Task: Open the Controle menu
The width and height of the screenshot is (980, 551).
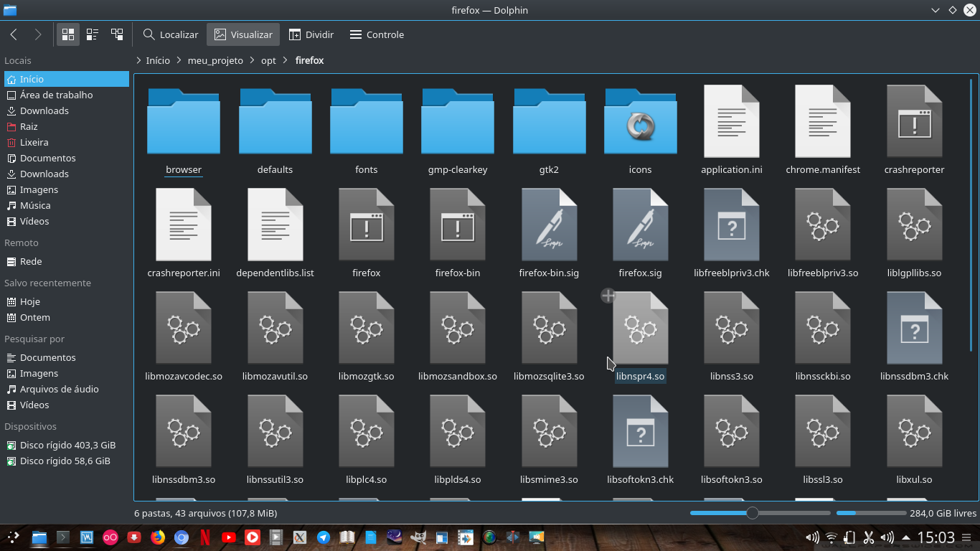Action: pyautogui.click(x=377, y=34)
